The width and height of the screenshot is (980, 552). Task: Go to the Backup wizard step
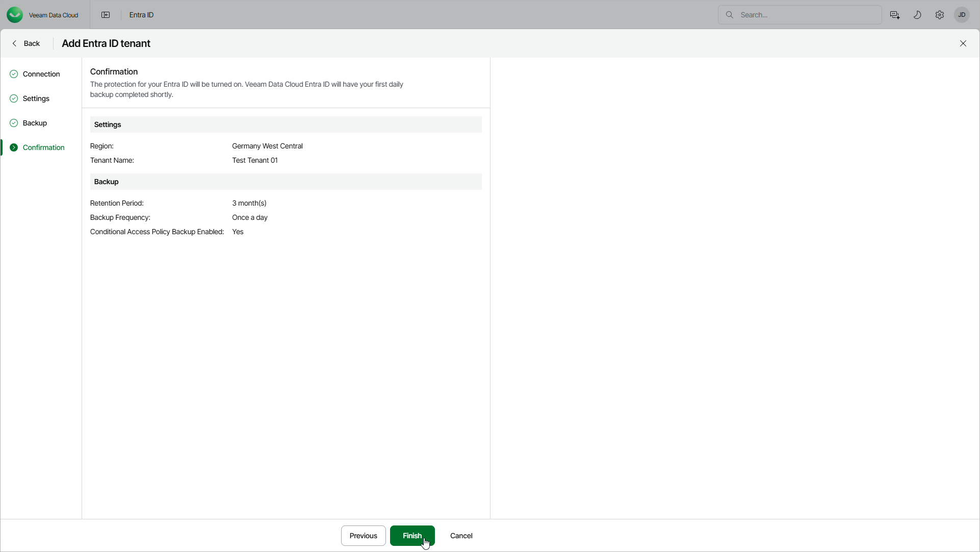[x=35, y=123]
